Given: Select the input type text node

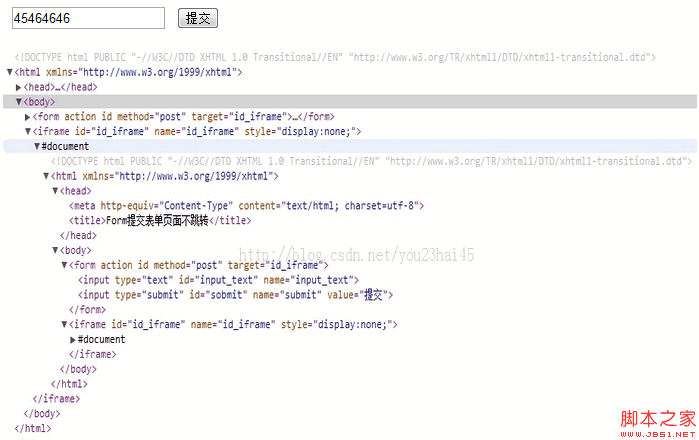Looking at the screenshot, I should pyautogui.click(x=218, y=280).
